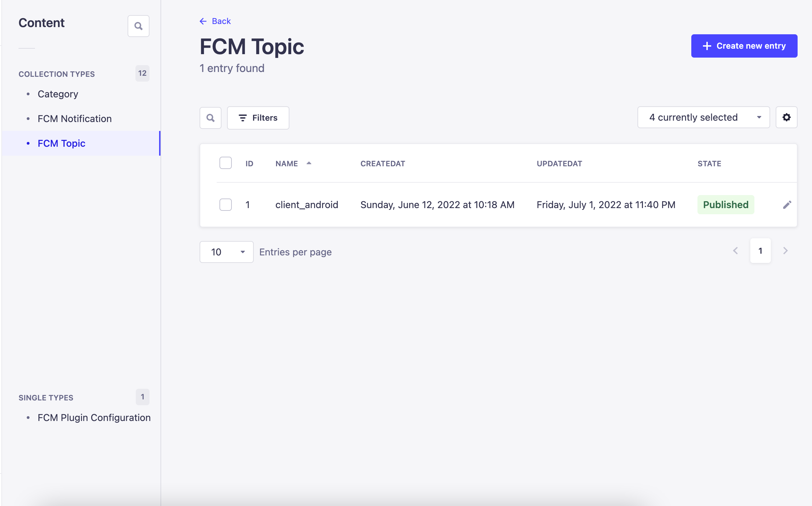
Task: Open the Filters menu button
Action: 258,118
